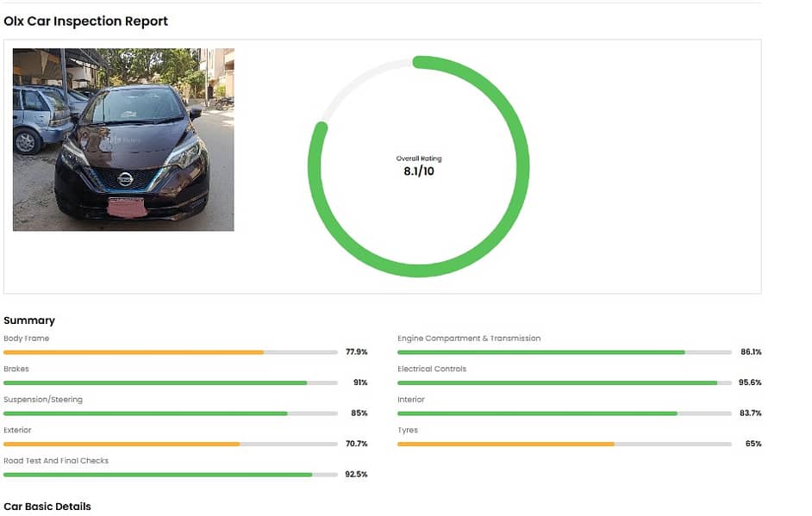Click the 'Tyres' label

[408, 430]
